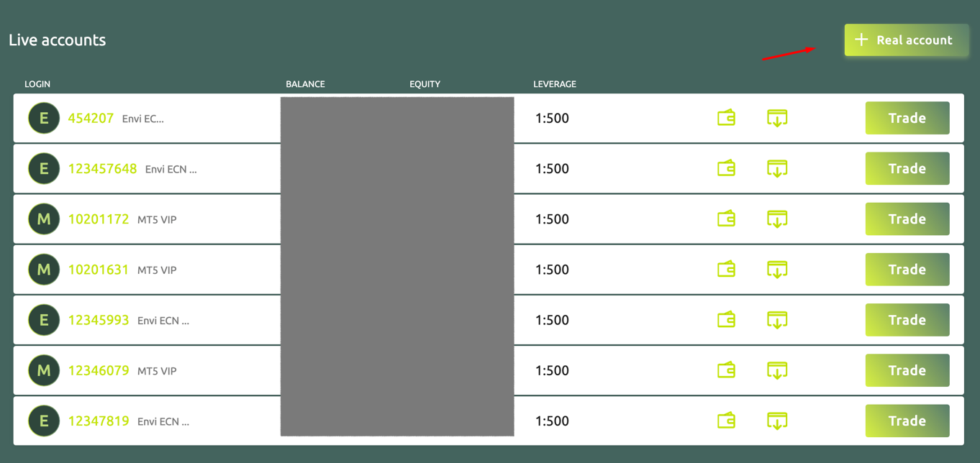Click download icon for account 10201631
Image resolution: width=980 pixels, height=463 pixels.
click(x=777, y=270)
